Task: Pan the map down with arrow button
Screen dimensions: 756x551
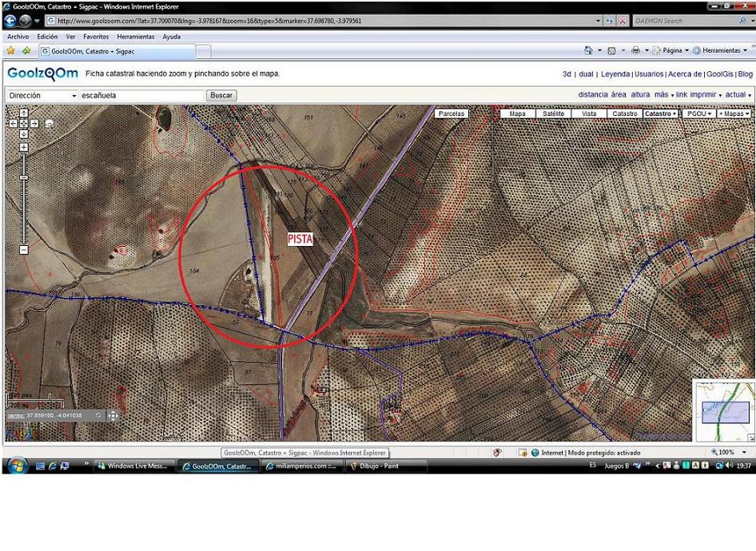Action: coord(23,133)
